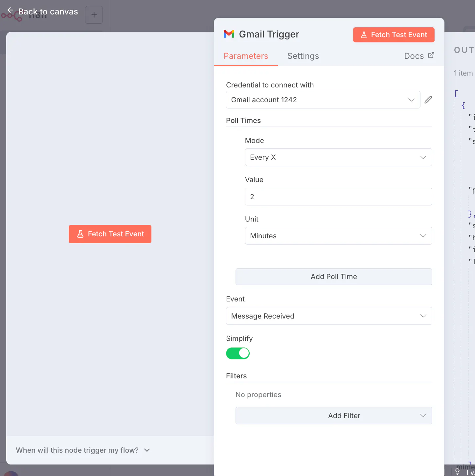Click the plus button in the top bar
The height and width of the screenshot is (476, 475).
click(x=94, y=15)
